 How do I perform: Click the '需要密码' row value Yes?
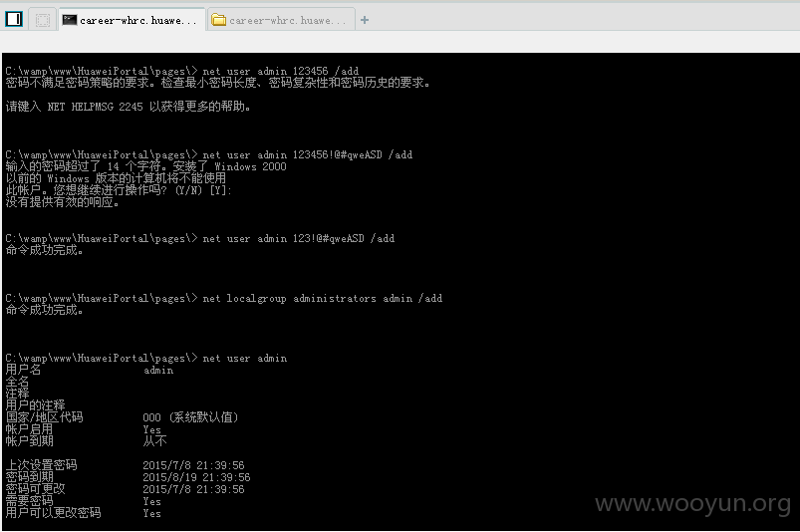(x=152, y=501)
